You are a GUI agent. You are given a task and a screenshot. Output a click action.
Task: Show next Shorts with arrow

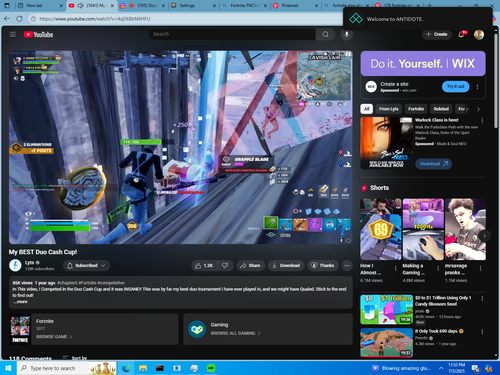[x=484, y=236]
